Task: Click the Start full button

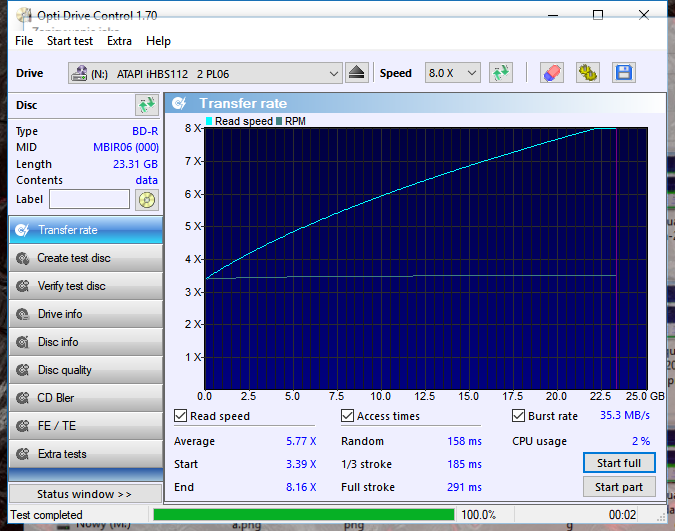Action: pyautogui.click(x=619, y=463)
